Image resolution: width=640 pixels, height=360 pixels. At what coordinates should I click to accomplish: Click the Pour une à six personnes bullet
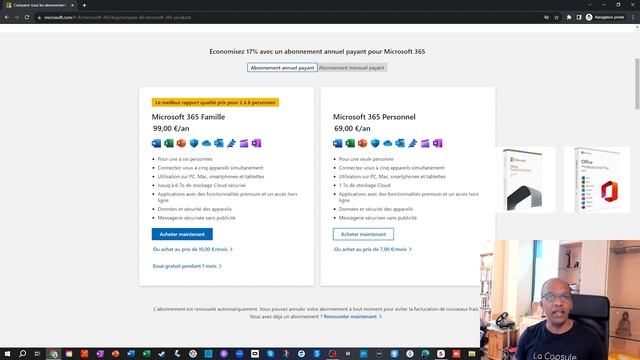point(185,159)
